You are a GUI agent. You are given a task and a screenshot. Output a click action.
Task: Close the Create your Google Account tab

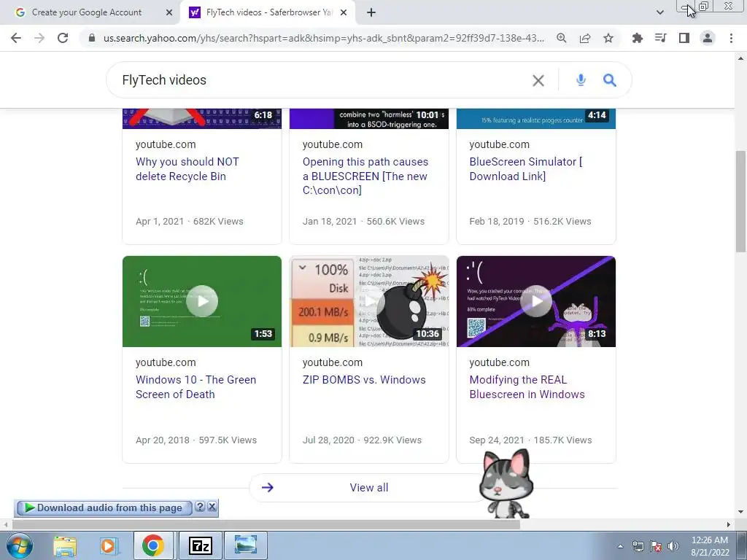point(169,12)
